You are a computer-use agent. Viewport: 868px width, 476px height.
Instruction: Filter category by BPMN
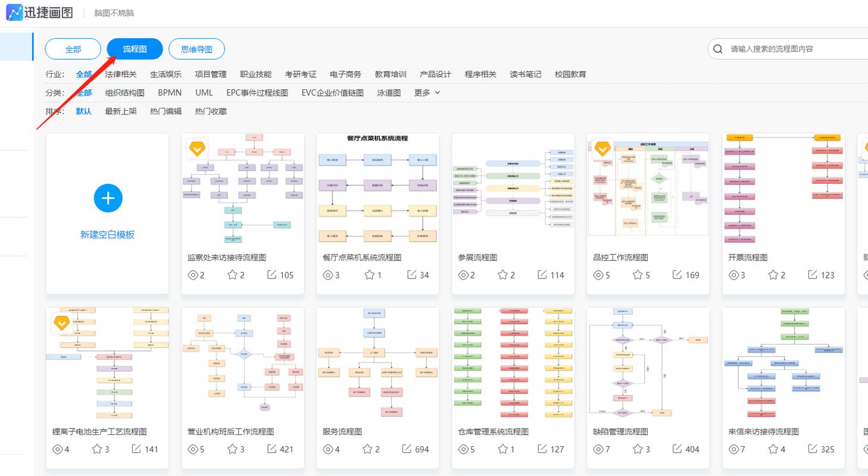[x=170, y=93]
